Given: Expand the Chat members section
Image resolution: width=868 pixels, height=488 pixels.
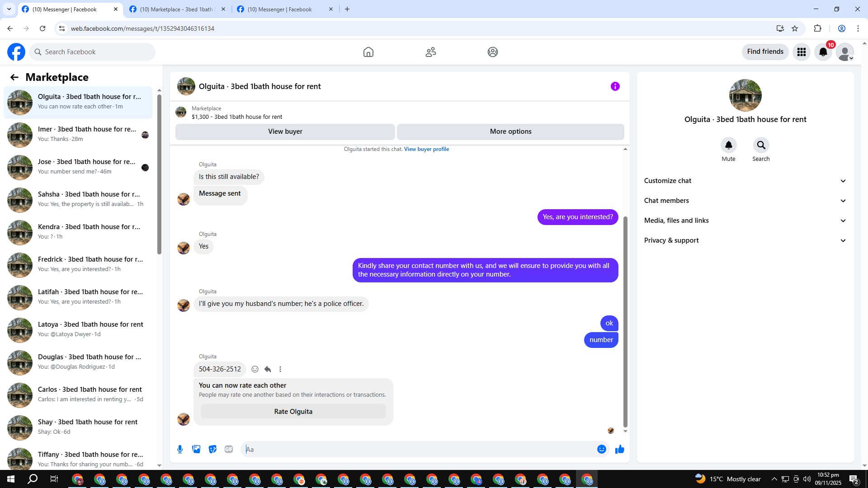Looking at the screenshot, I should tap(745, 201).
